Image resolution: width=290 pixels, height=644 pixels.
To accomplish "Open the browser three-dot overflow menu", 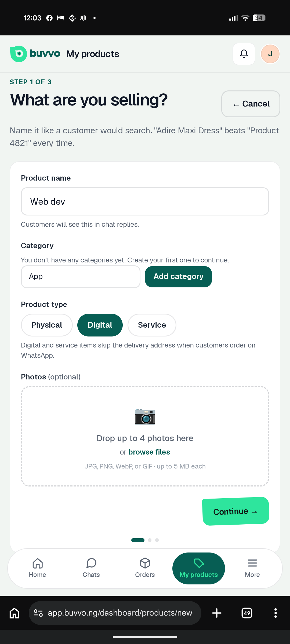I will coord(275,613).
